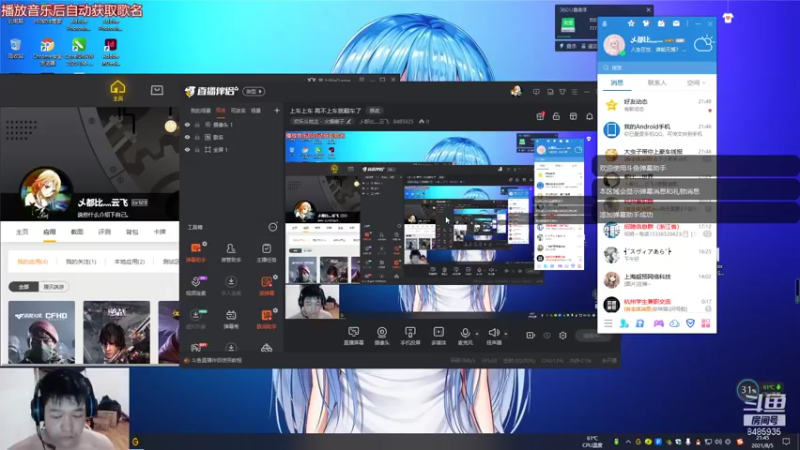Toggle visibility of 摄像头 1 source
Image resolution: width=800 pixels, height=450 pixels.
[187, 124]
